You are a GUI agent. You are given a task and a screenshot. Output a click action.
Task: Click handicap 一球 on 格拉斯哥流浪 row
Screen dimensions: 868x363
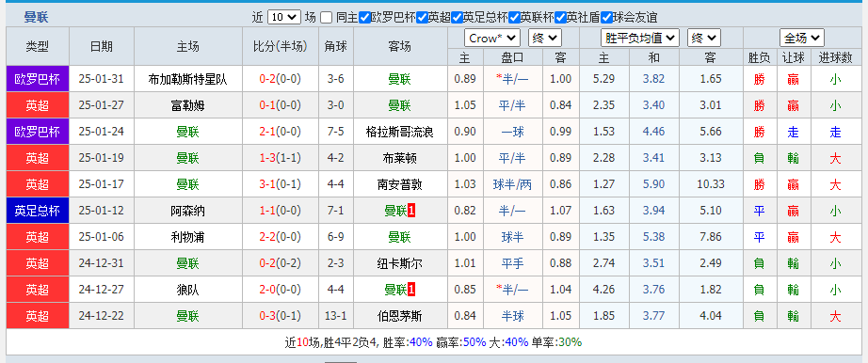[x=512, y=132]
